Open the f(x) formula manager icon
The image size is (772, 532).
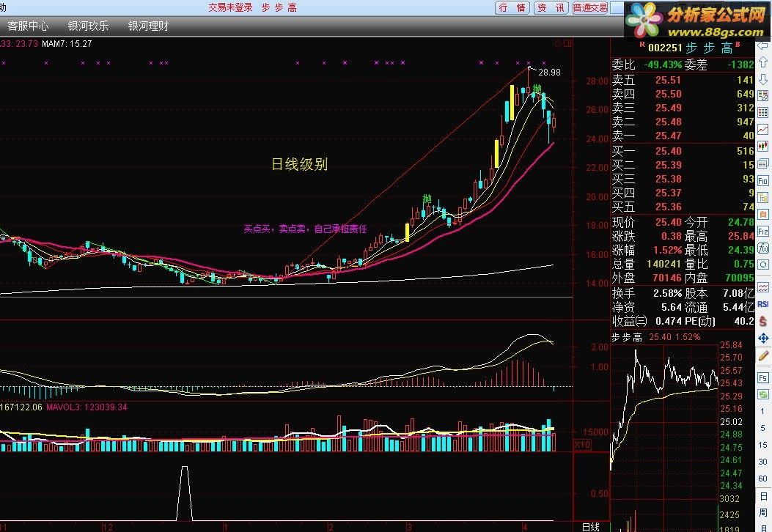[x=762, y=248]
